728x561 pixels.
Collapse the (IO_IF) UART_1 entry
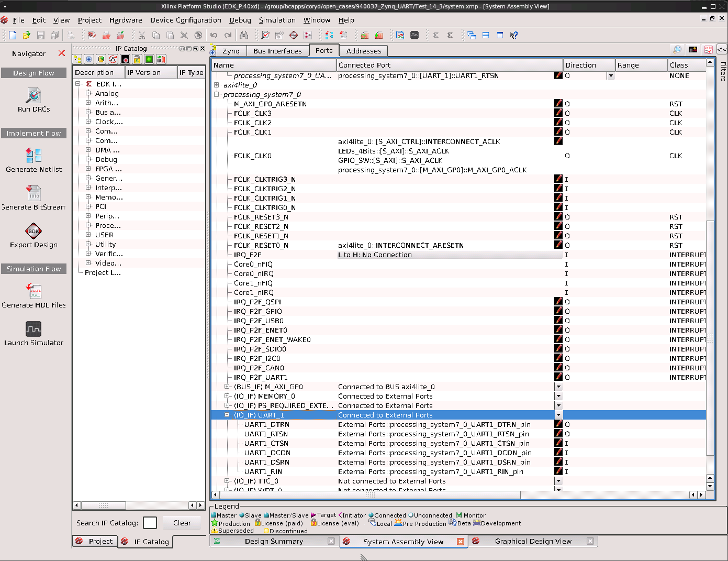point(226,414)
